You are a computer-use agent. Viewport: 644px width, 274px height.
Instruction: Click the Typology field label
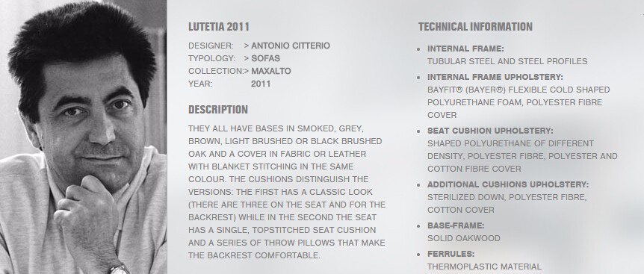[x=211, y=58]
